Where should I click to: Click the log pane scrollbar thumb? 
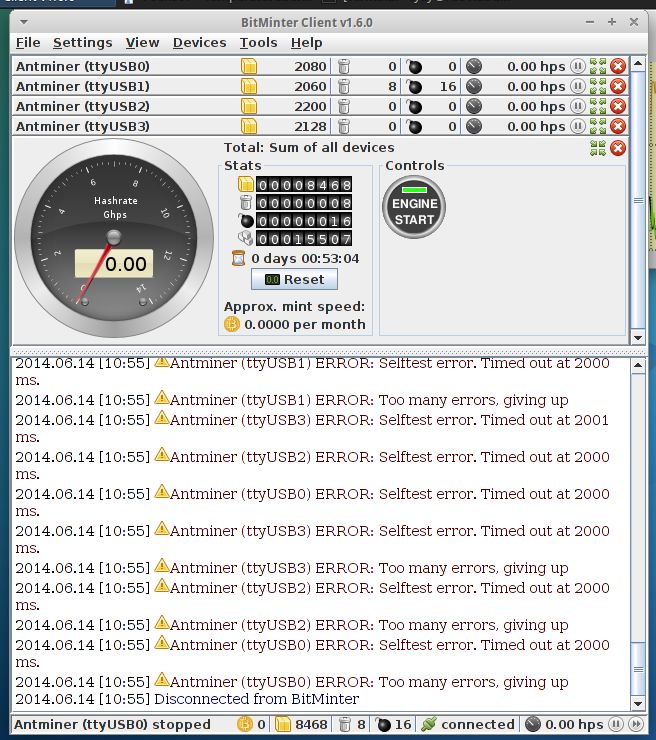(x=638, y=670)
